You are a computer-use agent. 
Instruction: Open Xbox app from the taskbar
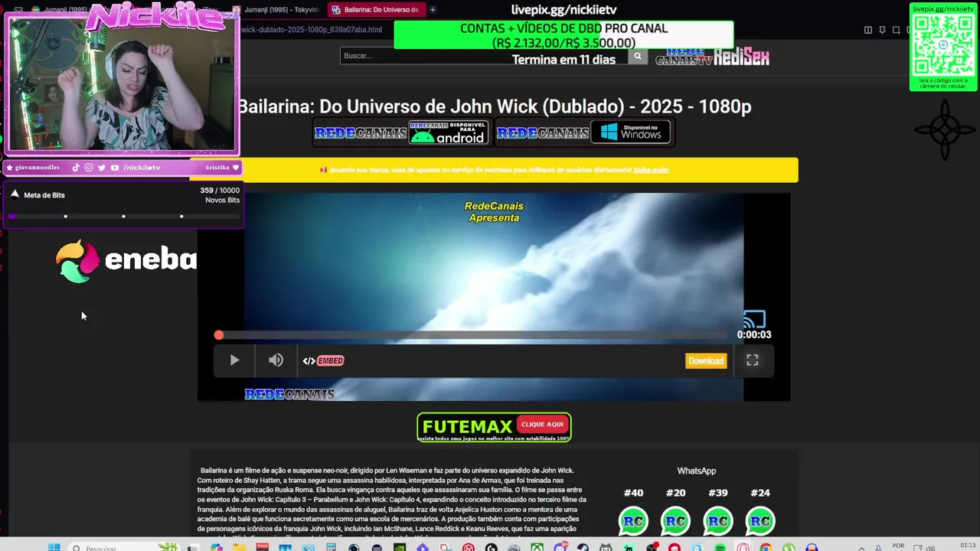(537, 546)
